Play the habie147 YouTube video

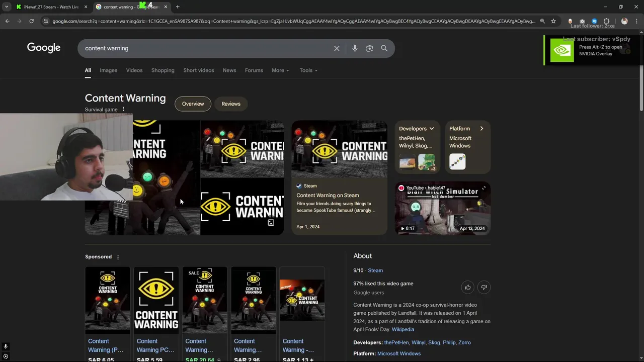[x=443, y=208]
